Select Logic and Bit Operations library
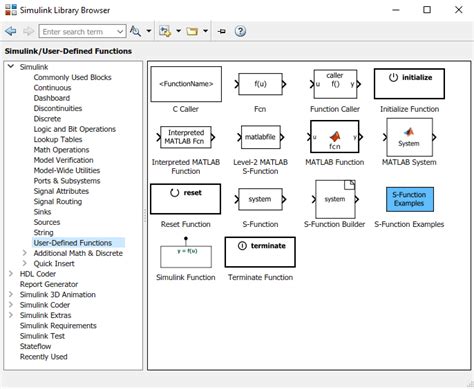The image size is (474, 389). (x=75, y=129)
